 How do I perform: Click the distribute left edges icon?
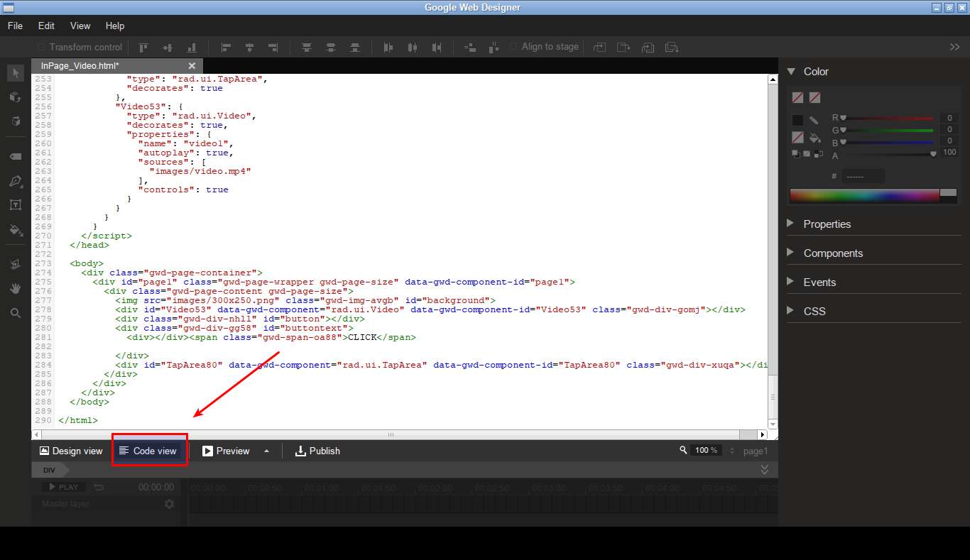388,48
